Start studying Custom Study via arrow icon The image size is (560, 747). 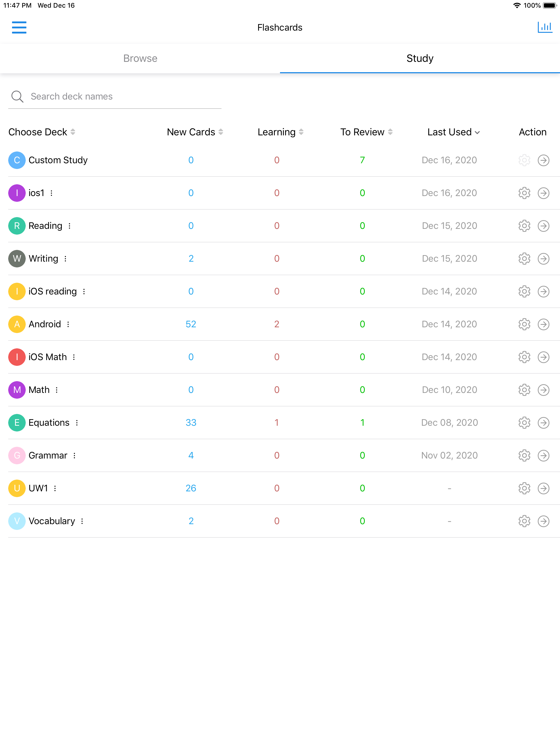click(x=544, y=161)
